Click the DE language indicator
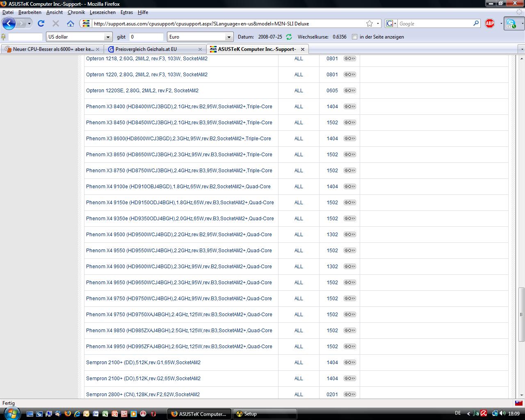Image resolution: width=525 pixels, height=420 pixels. pos(458,413)
